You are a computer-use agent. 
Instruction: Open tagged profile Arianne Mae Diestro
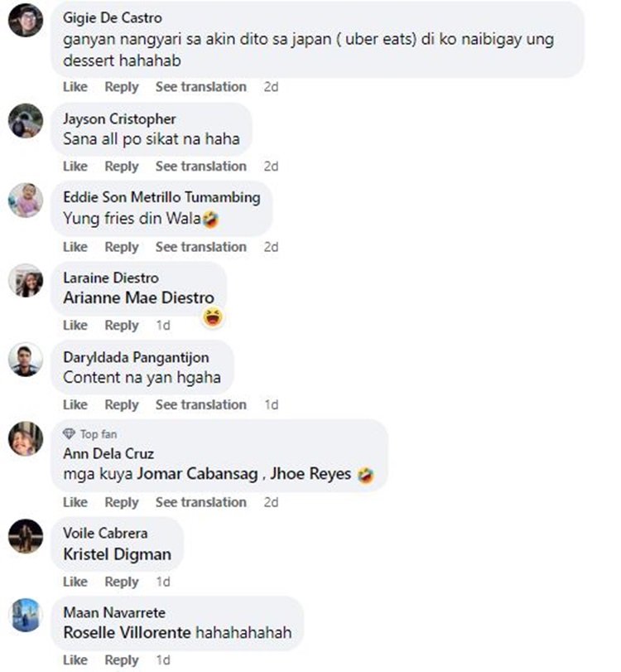(x=139, y=297)
